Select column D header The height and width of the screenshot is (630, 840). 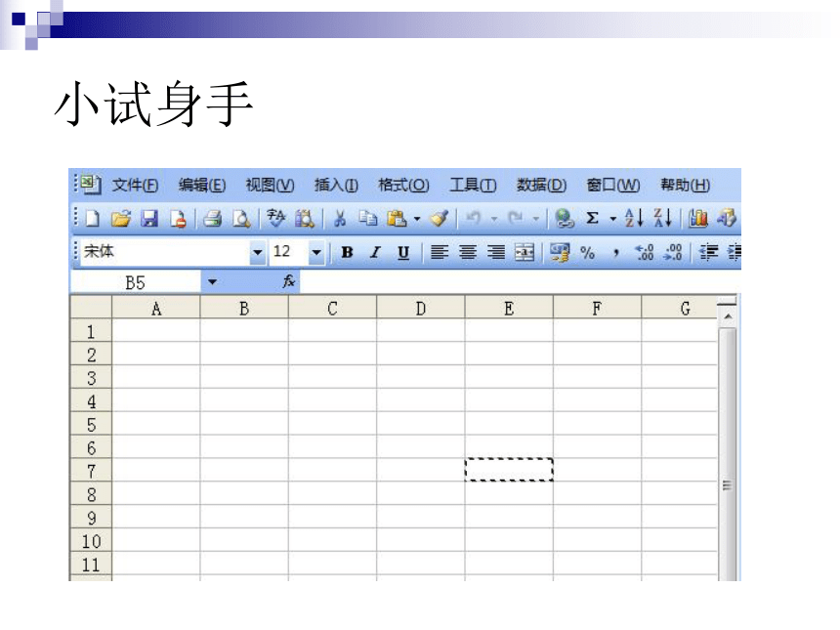(x=421, y=308)
